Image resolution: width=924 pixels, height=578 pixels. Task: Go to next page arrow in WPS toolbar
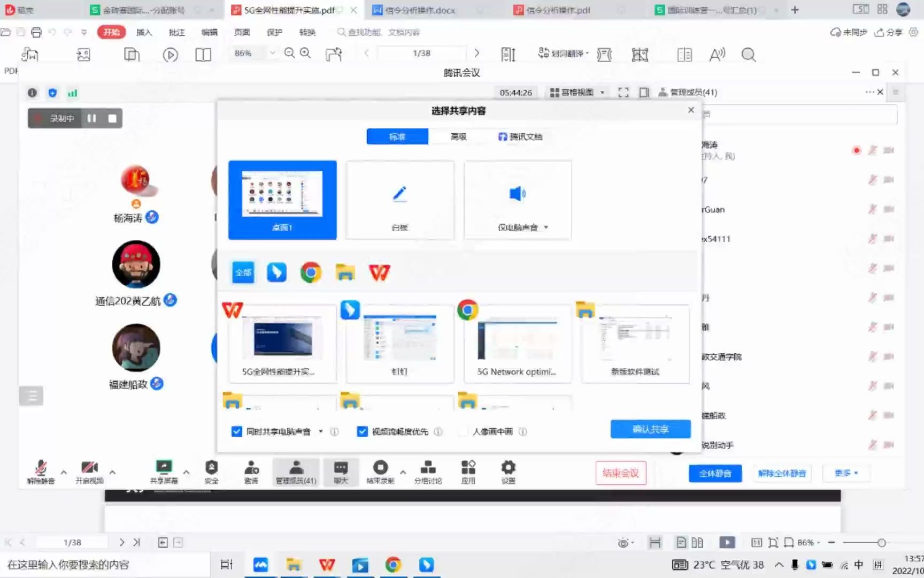click(x=476, y=53)
